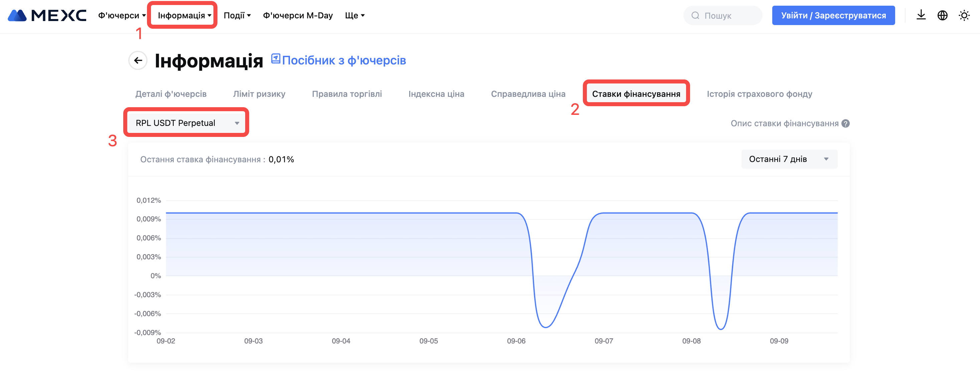Viewport: 980px width, 372px height.
Task: Open the Інформація dropdown menu
Action: pos(184,15)
